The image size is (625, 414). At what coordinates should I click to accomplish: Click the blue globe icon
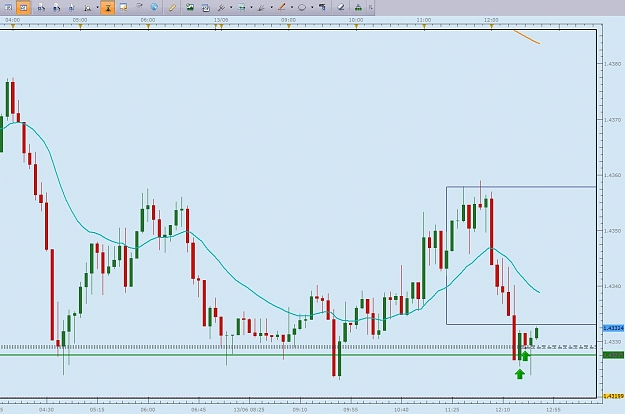pyautogui.click(x=154, y=7)
